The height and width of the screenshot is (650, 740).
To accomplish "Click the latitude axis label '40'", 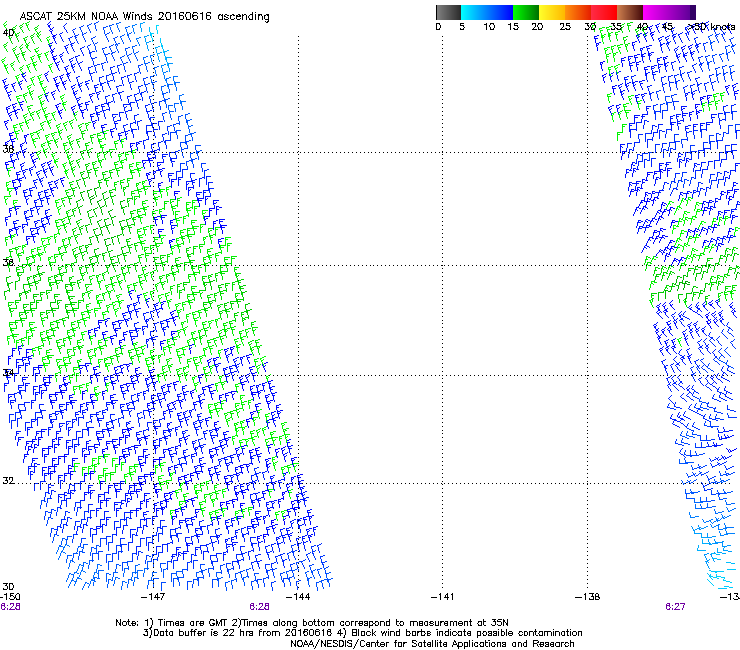I will pyautogui.click(x=8, y=33).
